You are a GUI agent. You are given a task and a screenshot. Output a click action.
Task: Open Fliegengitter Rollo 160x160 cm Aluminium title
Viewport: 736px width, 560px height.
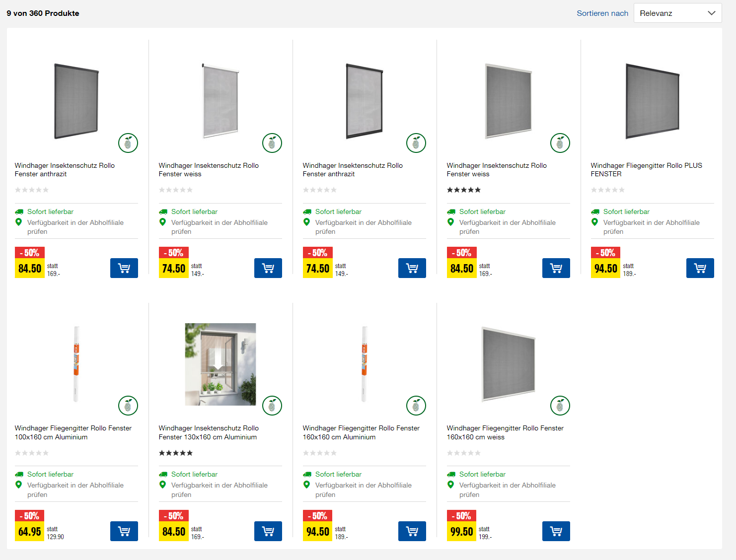[361, 432]
